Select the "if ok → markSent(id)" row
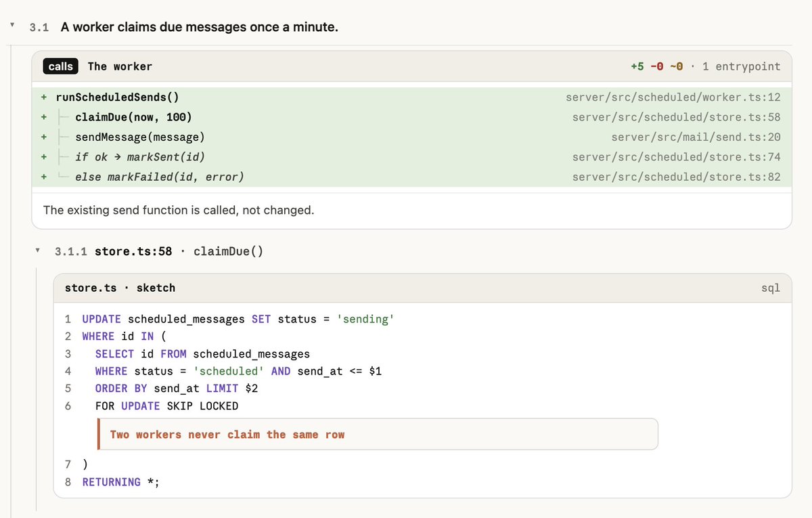This screenshot has height=518, width=812. 411,157
